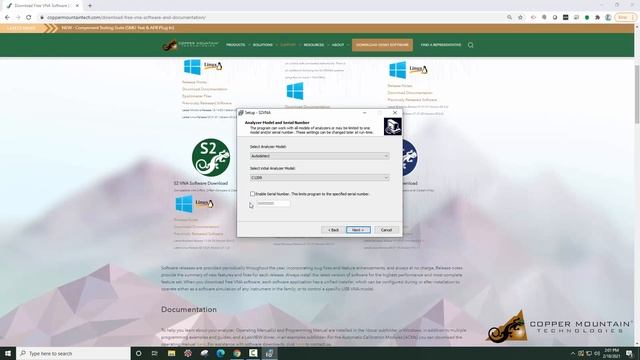Reload the browser page
The image size is (640, 360).
29,18
